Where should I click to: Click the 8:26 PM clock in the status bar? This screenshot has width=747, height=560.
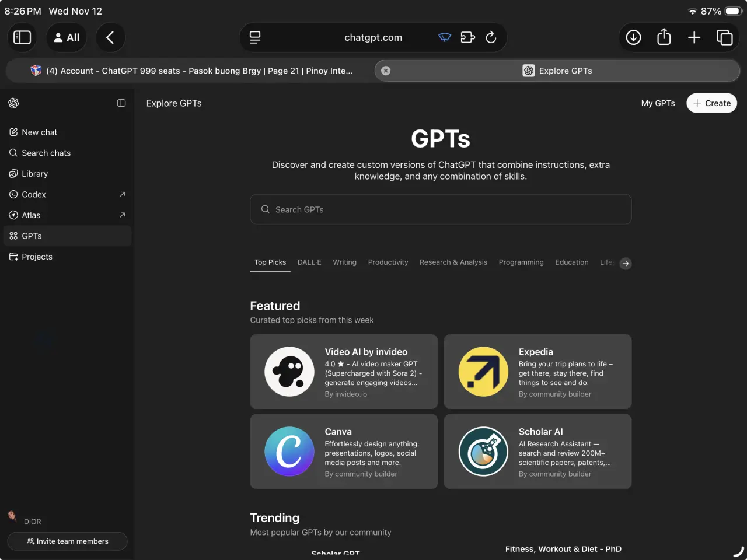pos(23,11)
